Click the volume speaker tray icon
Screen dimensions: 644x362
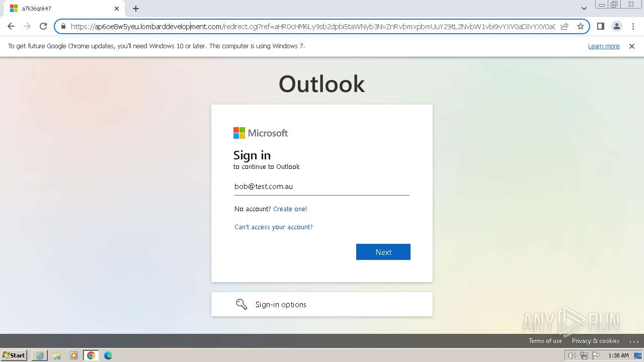click(572, 355)
